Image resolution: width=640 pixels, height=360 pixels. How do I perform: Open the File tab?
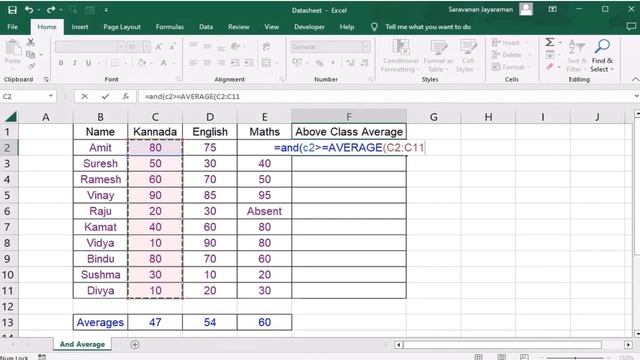coord(13,27)
